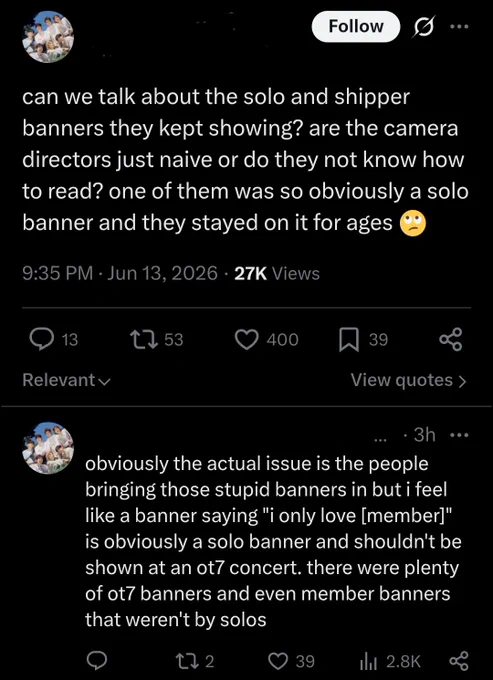The width and height of the screenshot is (493, 680).
Task: Open the reply author's avatar
Action: click(x=48, y=448)
